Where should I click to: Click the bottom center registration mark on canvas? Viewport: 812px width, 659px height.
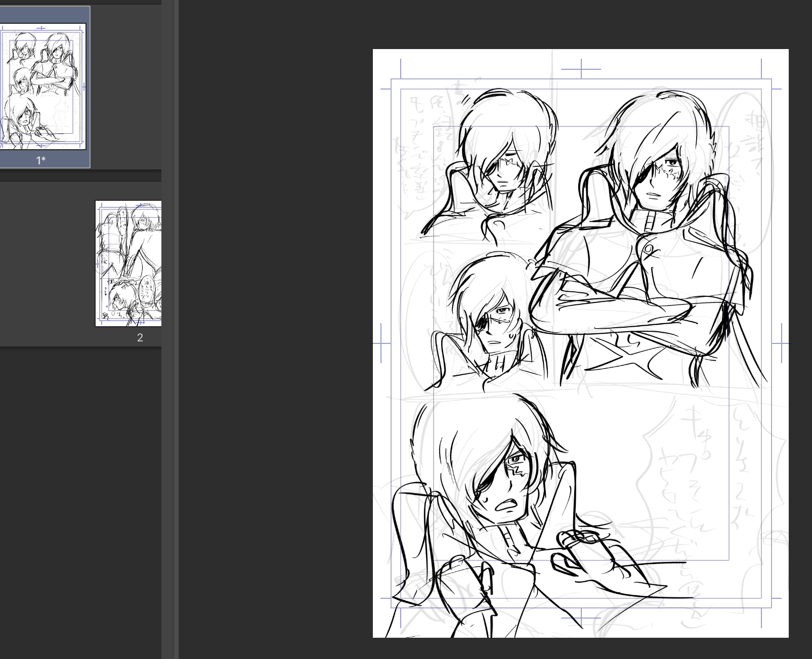[x=581, y=618]
